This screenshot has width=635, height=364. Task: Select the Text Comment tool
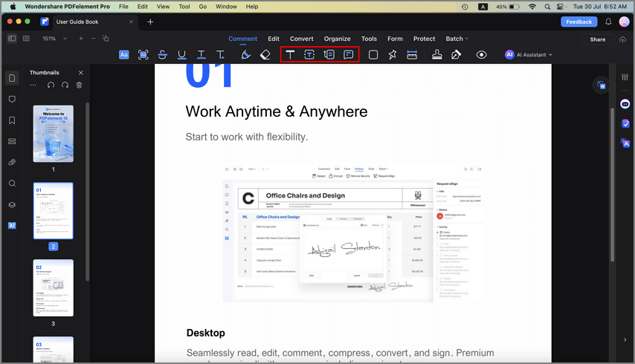290,55
